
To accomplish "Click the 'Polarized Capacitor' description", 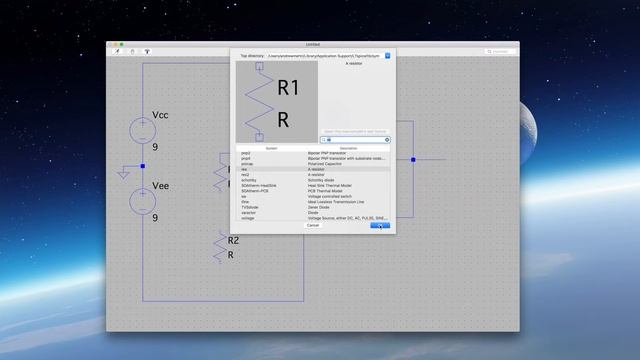I will coord(325,164).
